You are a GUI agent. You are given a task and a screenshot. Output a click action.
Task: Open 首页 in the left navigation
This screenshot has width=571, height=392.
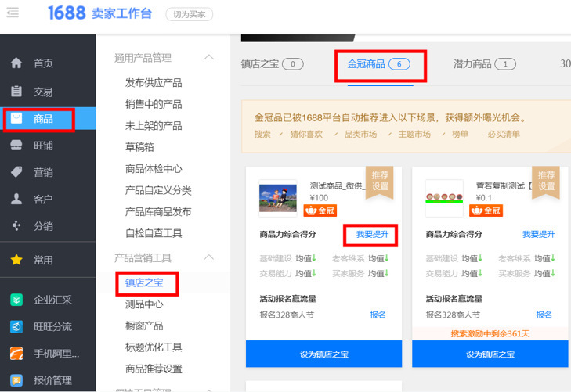click(x=43, y=63)
